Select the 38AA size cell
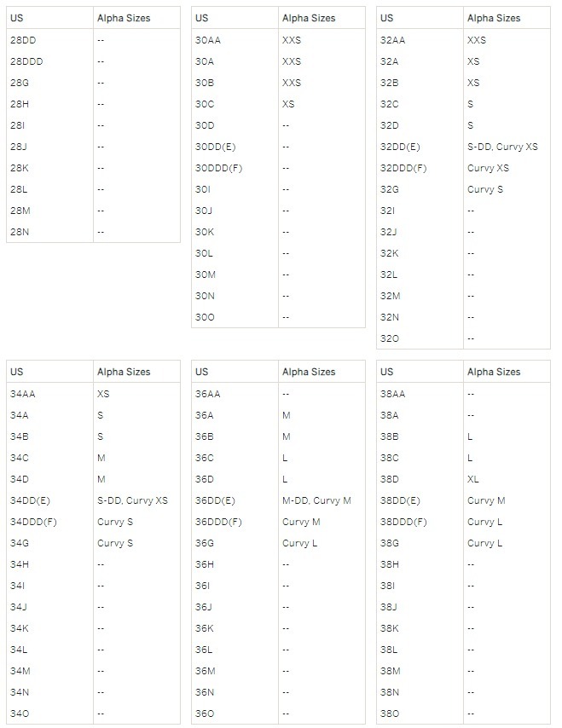The image size is (562, 728). click(392, 394)
